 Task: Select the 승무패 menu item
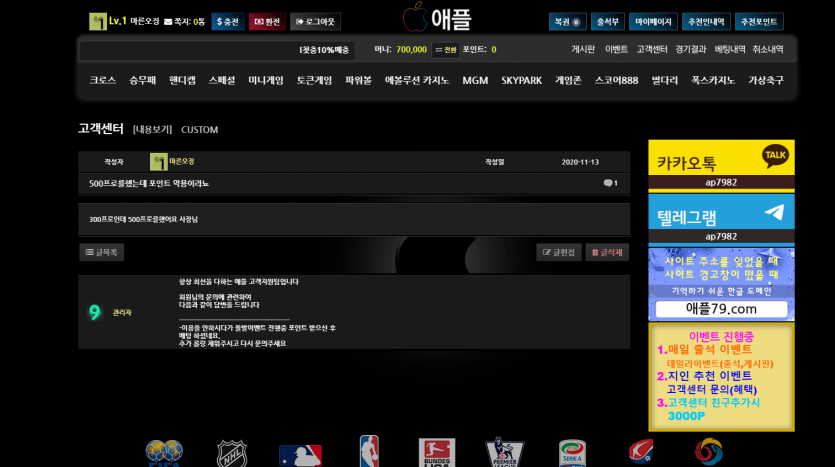coord(142,80)
